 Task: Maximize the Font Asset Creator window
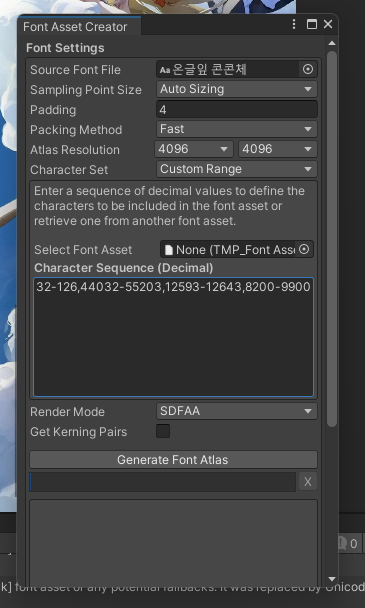click(x=311, y=24)
